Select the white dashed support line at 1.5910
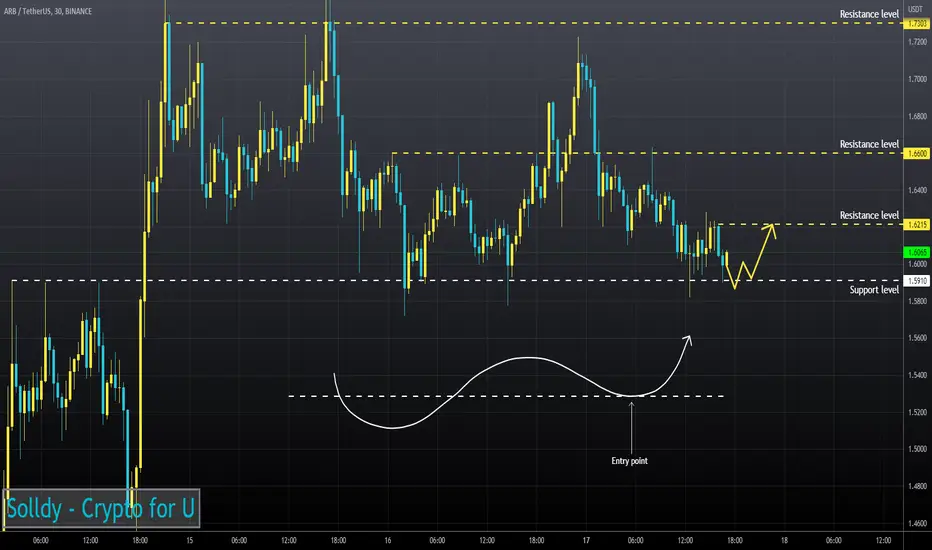 click(456, 280)
